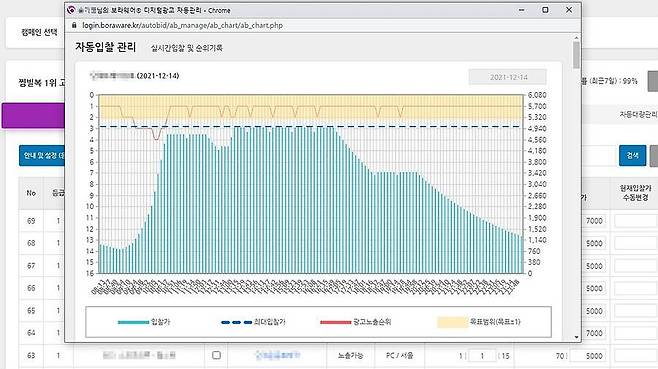The image size is (658, 369).
Task: Click the bid field showing 7000 in row 69
Action: 593,221
